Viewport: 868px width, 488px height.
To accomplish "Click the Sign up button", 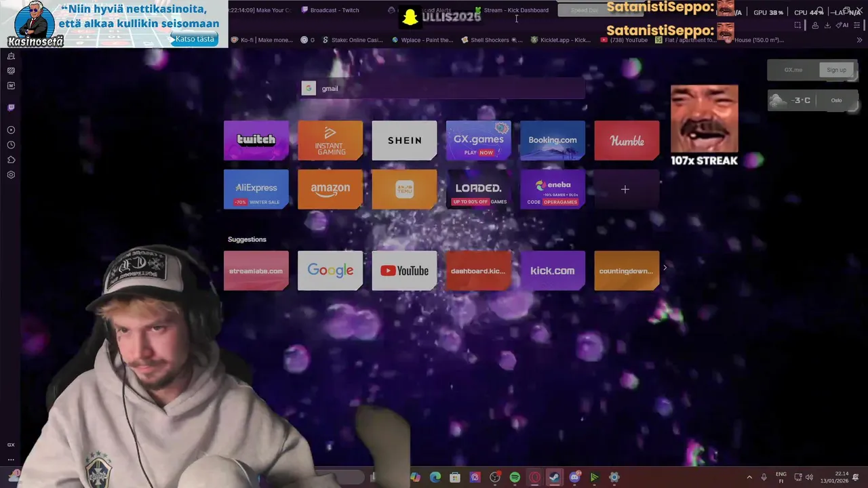I will tap(836, 70).
